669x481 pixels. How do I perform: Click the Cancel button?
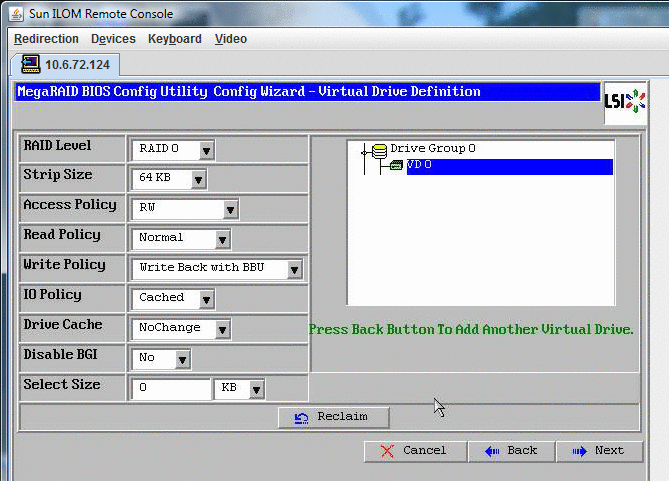[415, 451]
